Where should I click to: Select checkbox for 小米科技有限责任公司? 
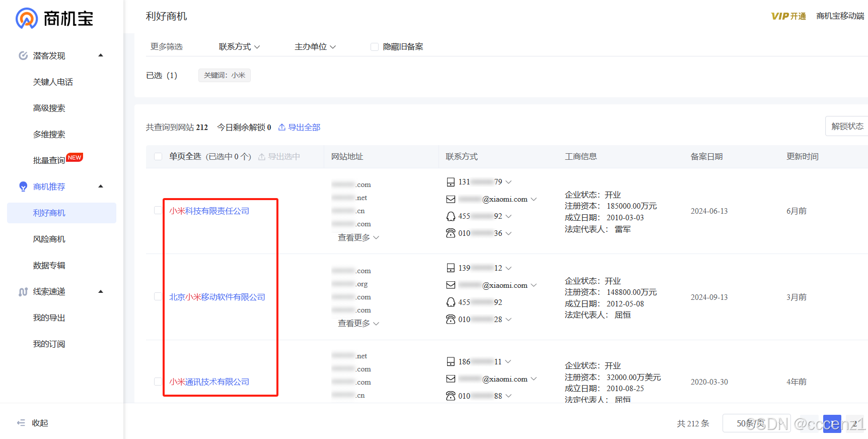point(158,211)
